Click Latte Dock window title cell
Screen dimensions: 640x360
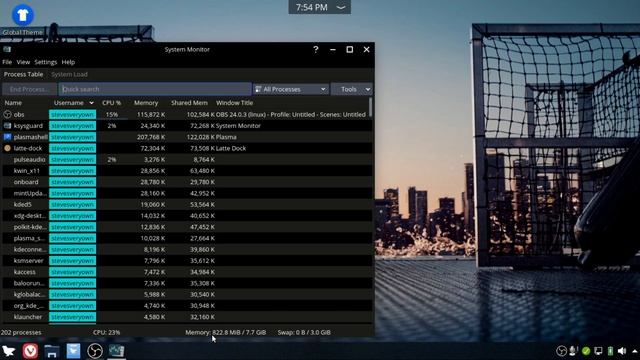[x=231, y=148]
